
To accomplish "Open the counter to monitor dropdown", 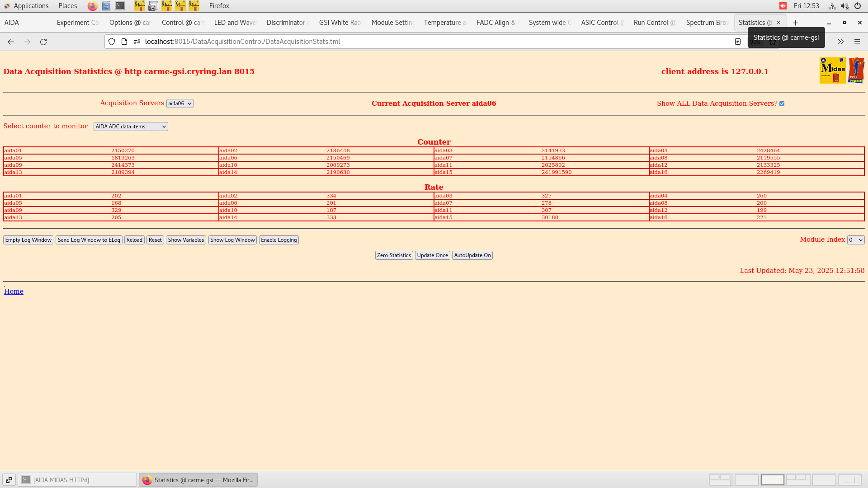I will click(x=130, y=127).
